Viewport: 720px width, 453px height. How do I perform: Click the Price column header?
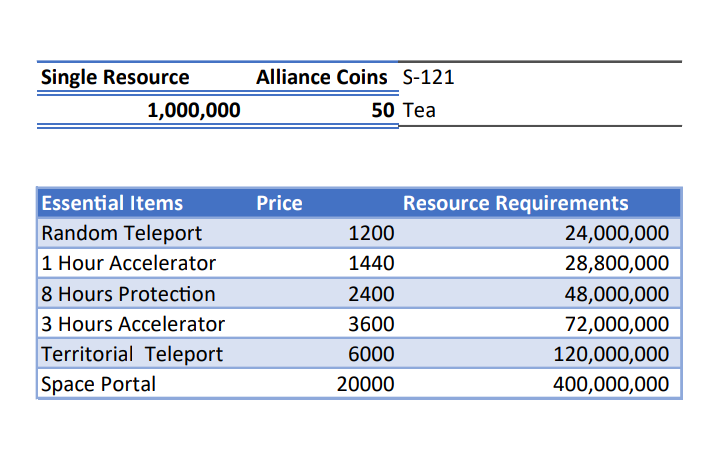click(279, 203)
